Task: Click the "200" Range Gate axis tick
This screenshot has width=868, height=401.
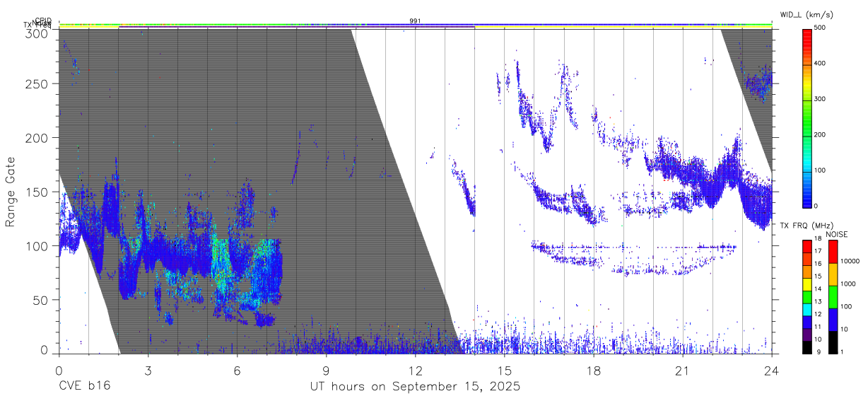Action: pyautogui.click(x=37, y=138)
